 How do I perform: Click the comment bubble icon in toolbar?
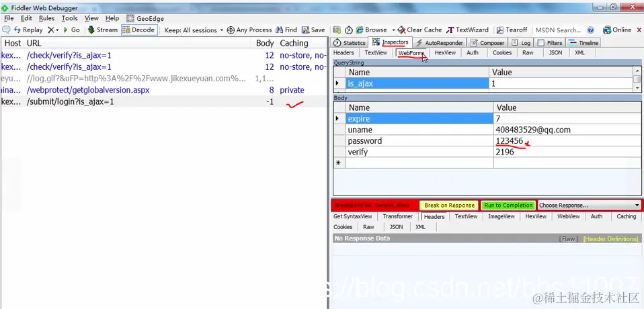tap(6, 30)
